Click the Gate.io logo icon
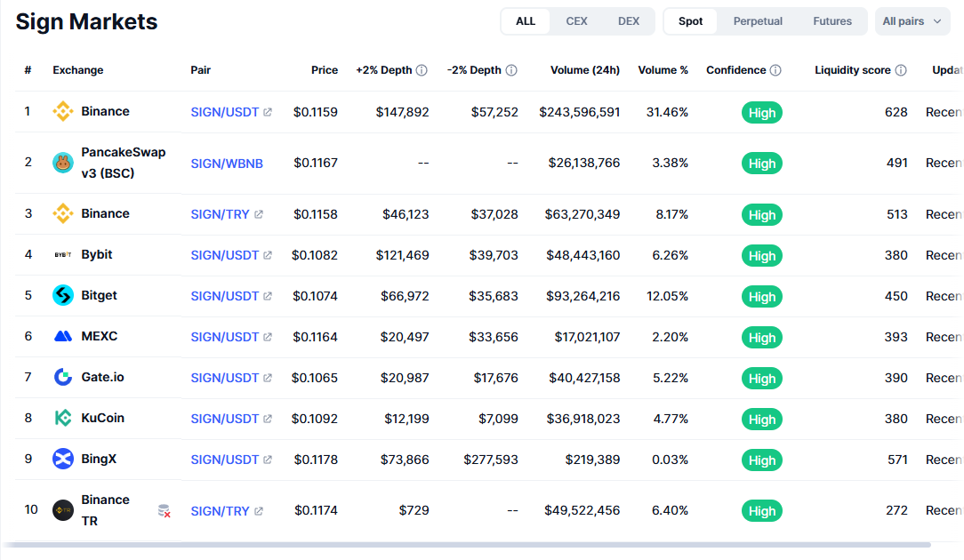 coord(63,377)
